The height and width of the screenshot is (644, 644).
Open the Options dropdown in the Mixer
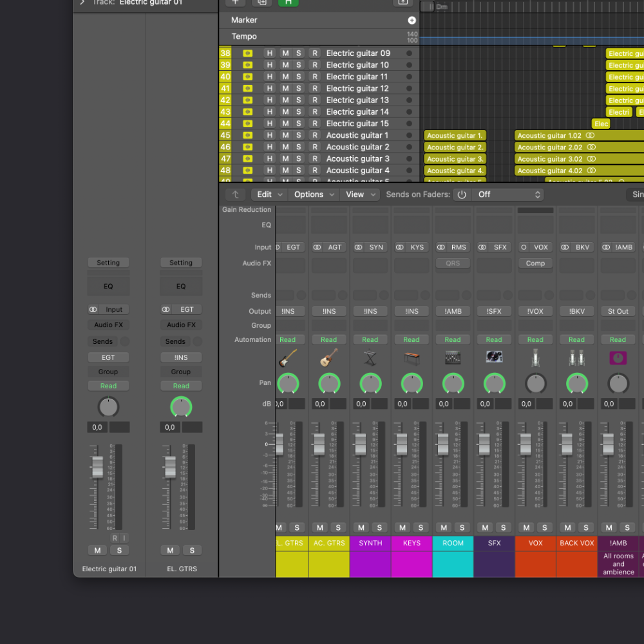(314, 194)
